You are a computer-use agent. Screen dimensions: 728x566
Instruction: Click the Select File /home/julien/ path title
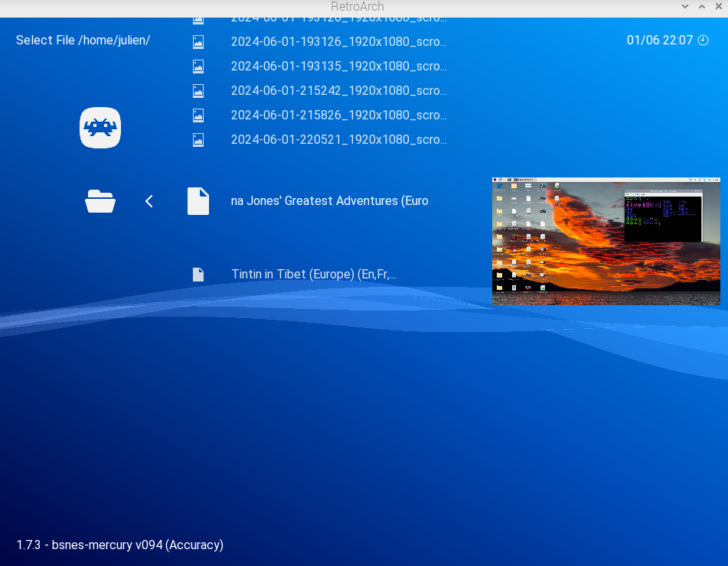(83, 41)
